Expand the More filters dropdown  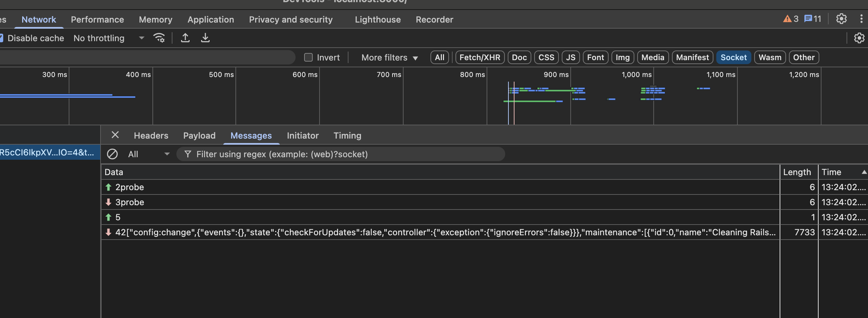pos(389,58)
